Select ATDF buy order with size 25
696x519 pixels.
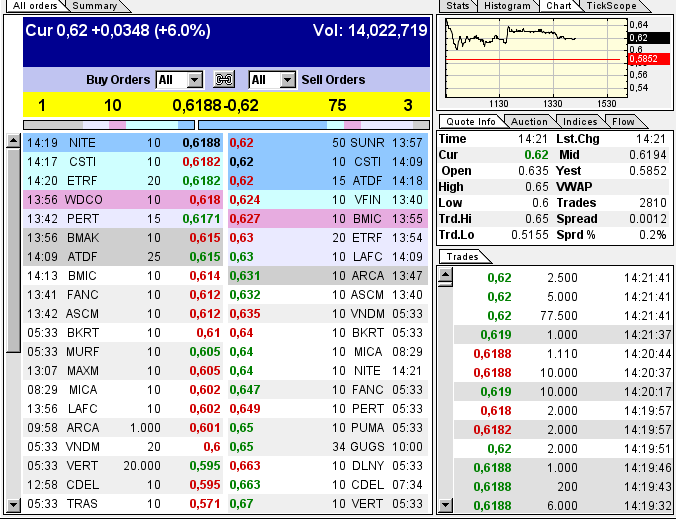pos(124,257)
